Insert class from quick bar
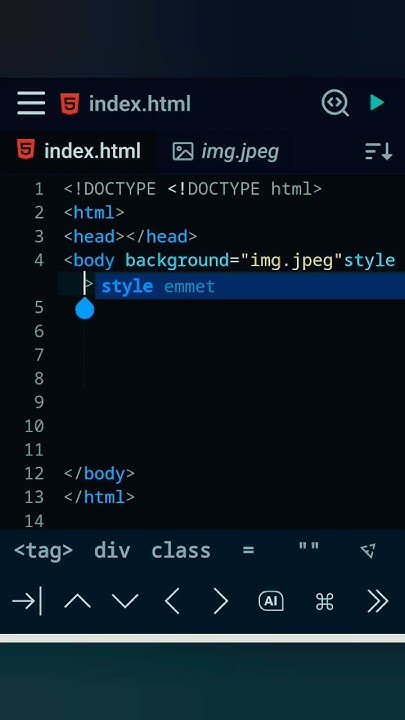Screen dimensions: 405x720 pyautogui.click(x=181, y=550)
